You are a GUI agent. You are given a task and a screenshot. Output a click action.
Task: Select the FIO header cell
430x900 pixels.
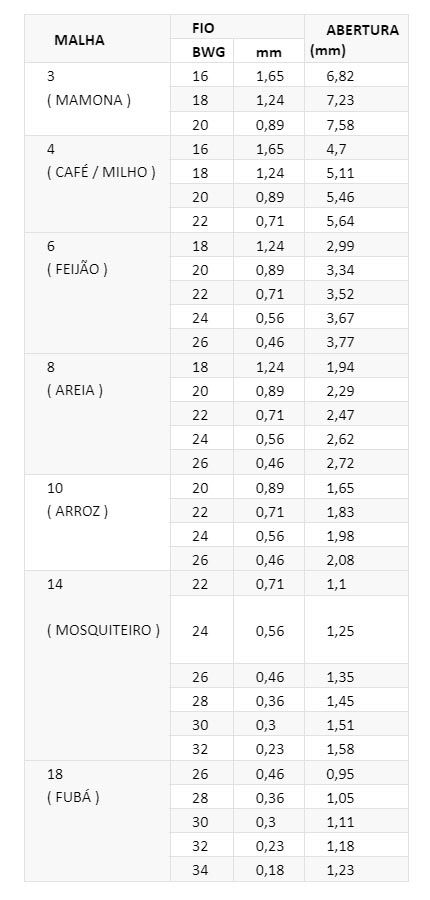tap(237, 28)
